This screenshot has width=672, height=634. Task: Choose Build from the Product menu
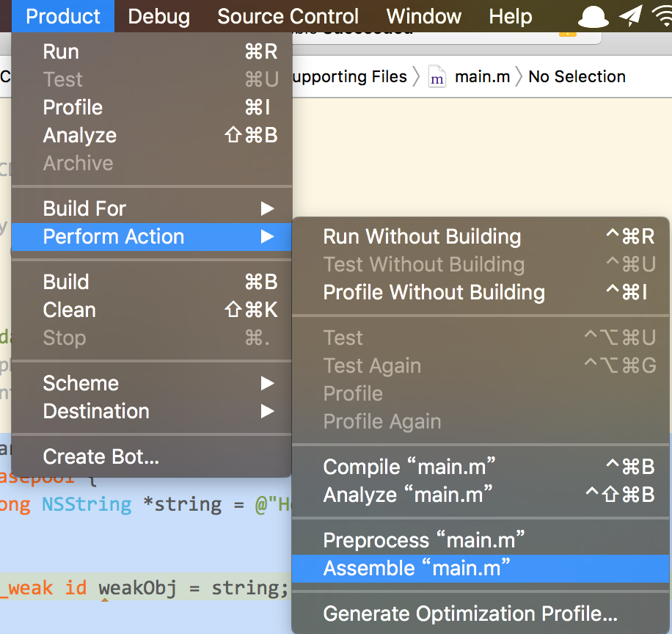[x=152, y=282]
